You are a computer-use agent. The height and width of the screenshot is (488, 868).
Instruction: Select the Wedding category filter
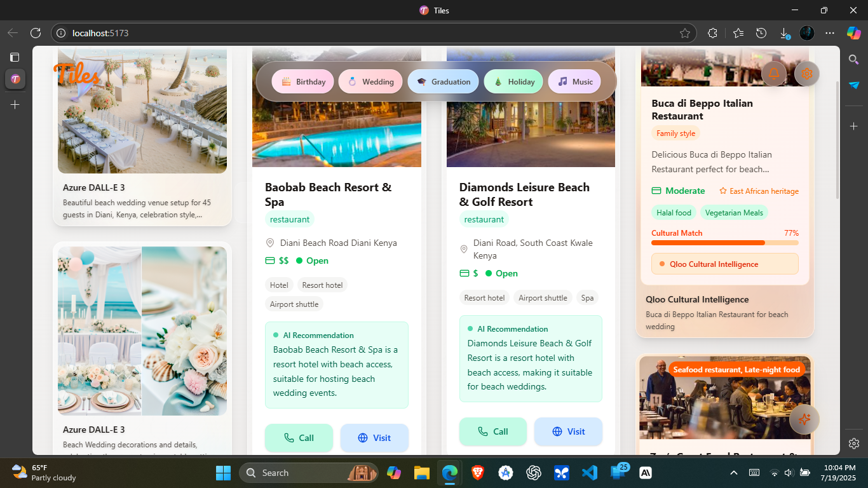point(370,81)
